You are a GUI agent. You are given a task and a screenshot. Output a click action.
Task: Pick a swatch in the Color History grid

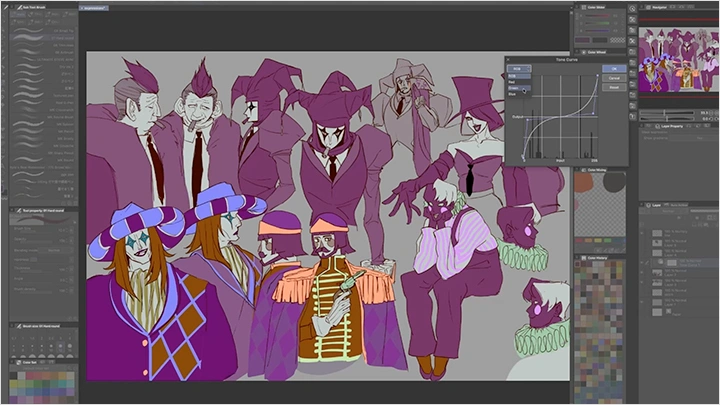tap(600, 320)
